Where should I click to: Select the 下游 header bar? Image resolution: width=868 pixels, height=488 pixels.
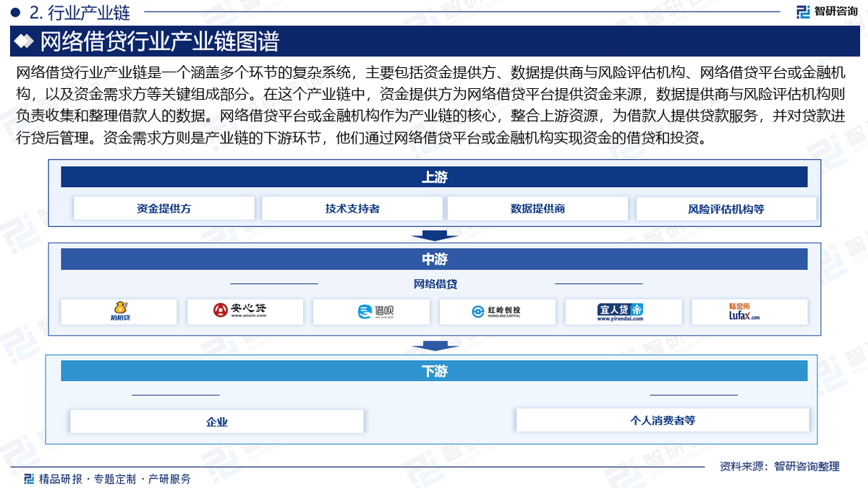coord(434,371)
